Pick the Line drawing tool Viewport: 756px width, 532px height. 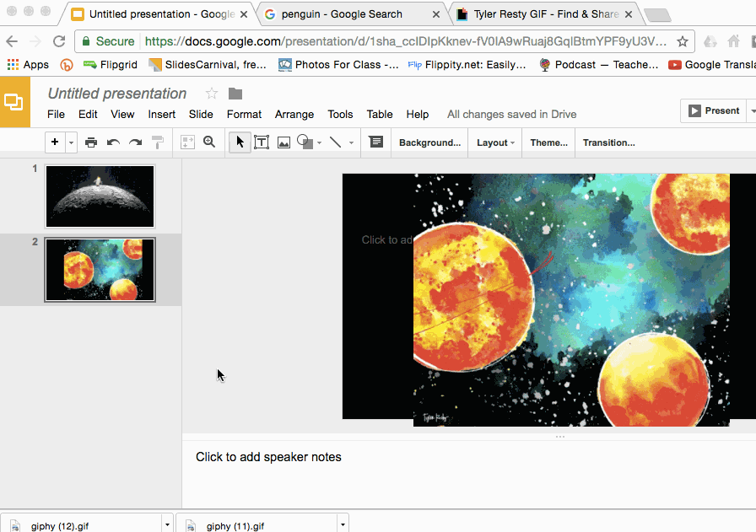[336, 142]
